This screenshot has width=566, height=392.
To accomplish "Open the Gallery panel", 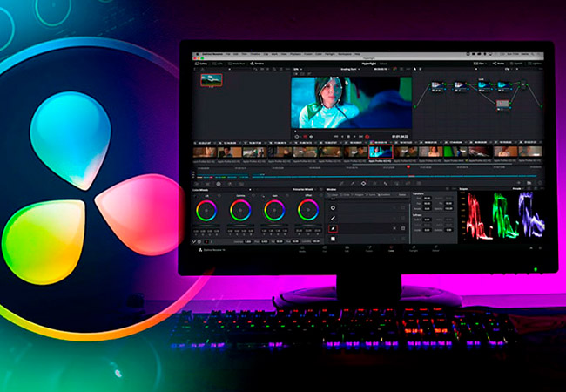I will pos(201,64).
